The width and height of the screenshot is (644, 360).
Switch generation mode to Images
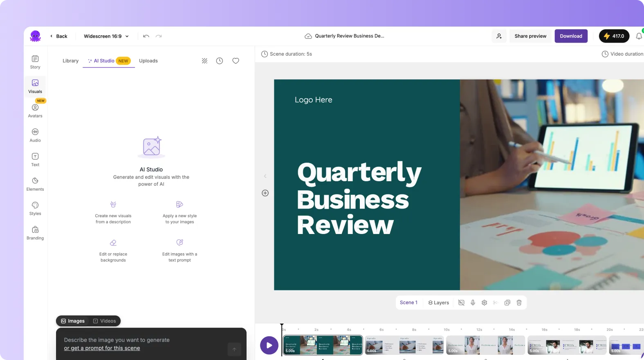(x=73, y=321)
